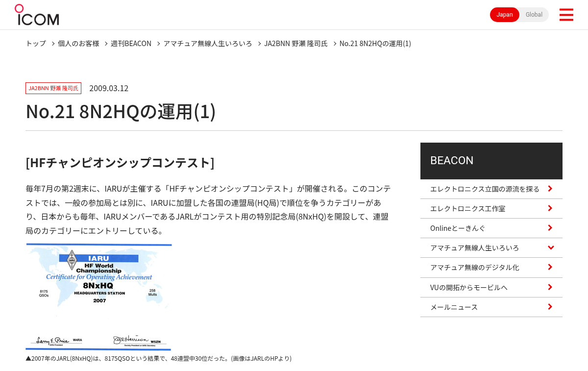This screenshot has width=588, height=371.
Task: Open アマチュア無線のデジタル化 menu item
Action: coord(491,267)
